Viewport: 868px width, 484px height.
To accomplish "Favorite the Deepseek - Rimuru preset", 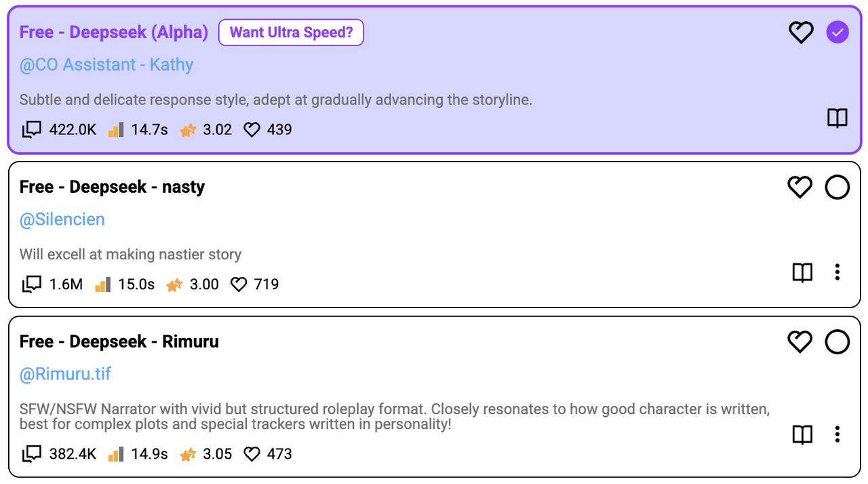I will pyautogui.click(x=800, y=342).
